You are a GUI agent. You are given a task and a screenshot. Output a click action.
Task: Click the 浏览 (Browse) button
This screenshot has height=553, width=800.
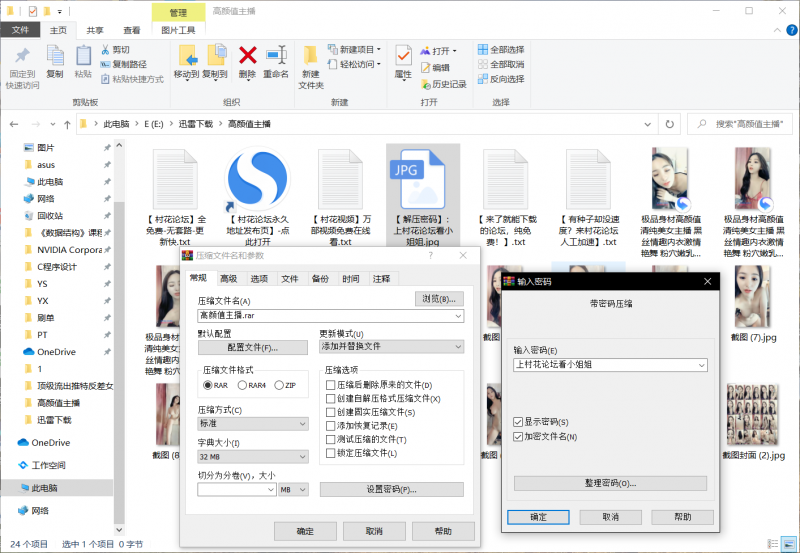coord(439,299)
